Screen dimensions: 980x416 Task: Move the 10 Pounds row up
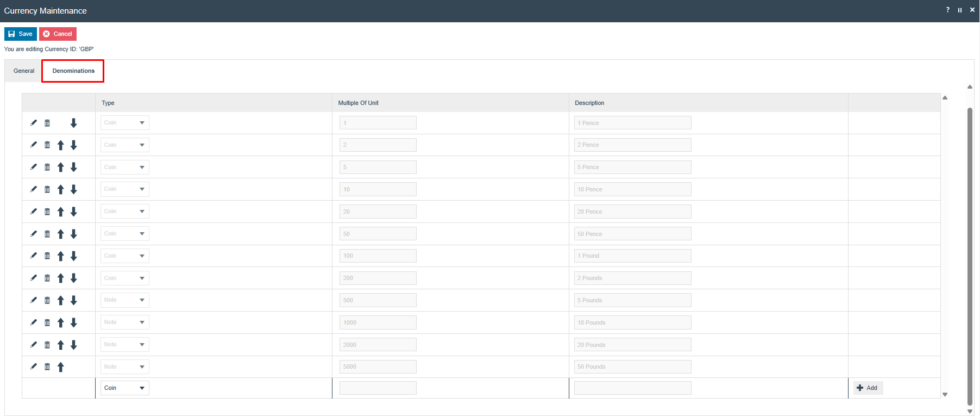[61, 323]
